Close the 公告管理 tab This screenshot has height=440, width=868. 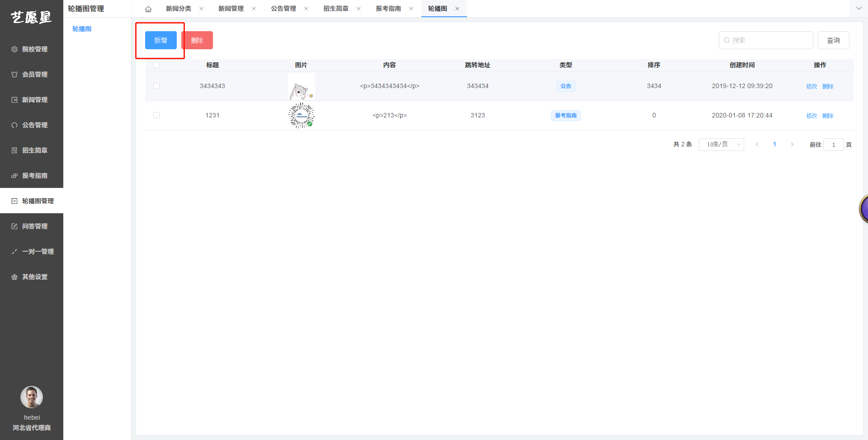(x=306, y=9)
